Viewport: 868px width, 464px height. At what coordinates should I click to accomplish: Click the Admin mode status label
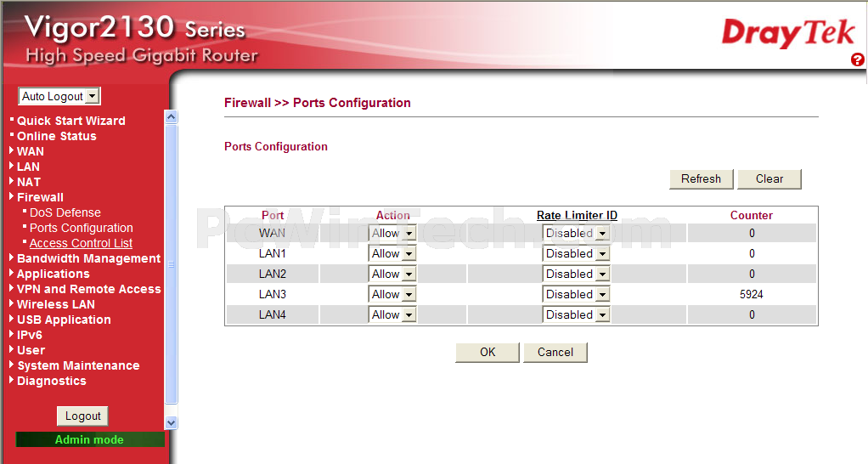pyautogui.click(x=90, y=439)
